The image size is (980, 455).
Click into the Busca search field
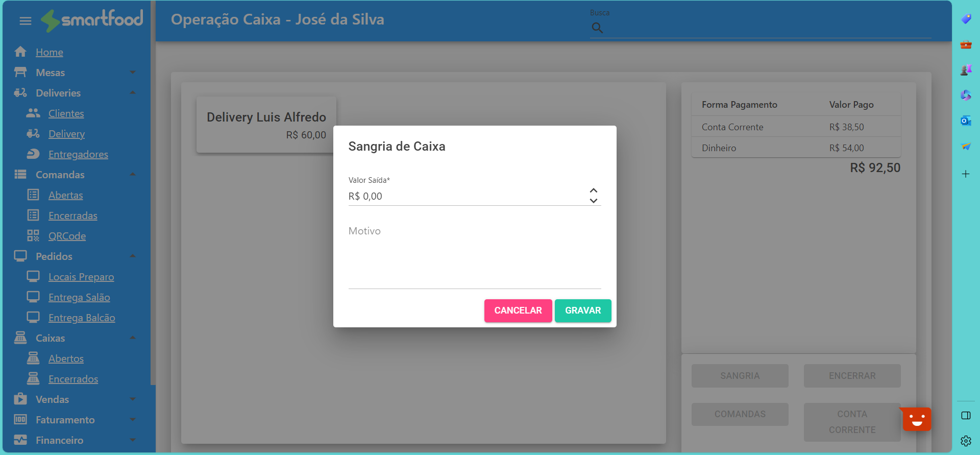(x=766, y=28)
